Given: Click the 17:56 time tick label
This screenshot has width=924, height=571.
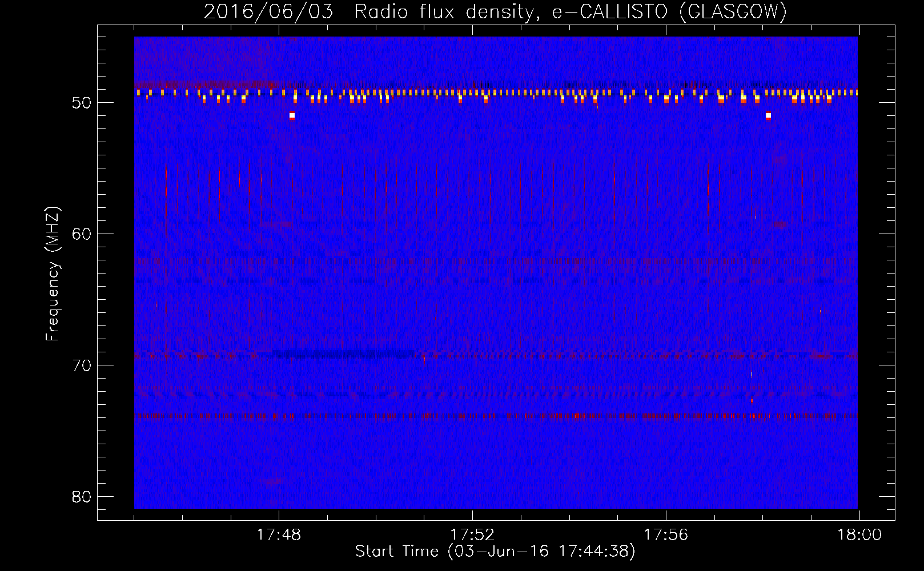Looking at the screenshot, I should (666, 535).
